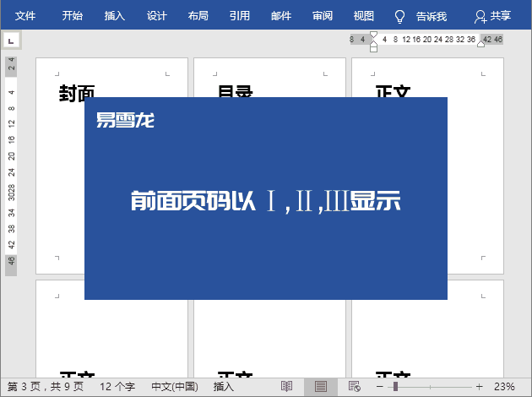This screenshot has height=397, width=532.
Task: Click the 正文 heading on third page
Action: tap(394, 91)
